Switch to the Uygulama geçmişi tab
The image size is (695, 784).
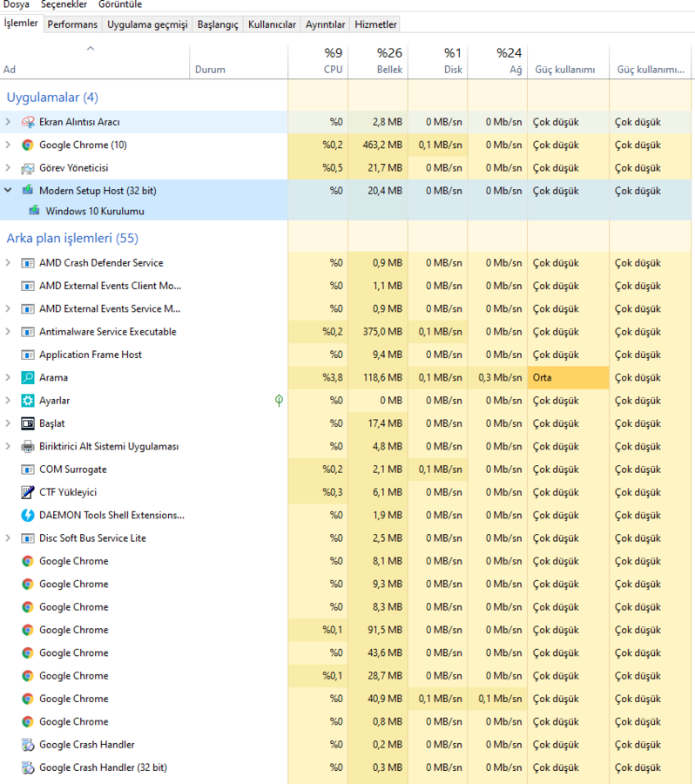click(x=147, y=24)
